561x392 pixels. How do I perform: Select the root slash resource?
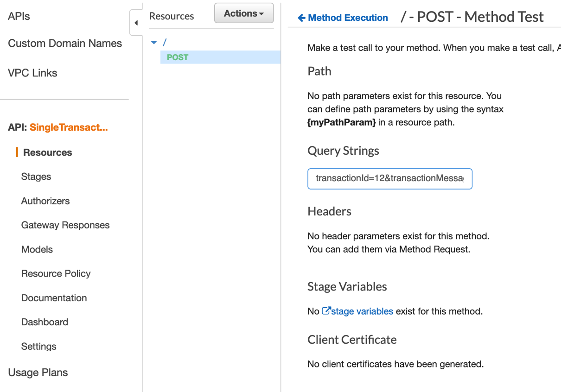165,43
